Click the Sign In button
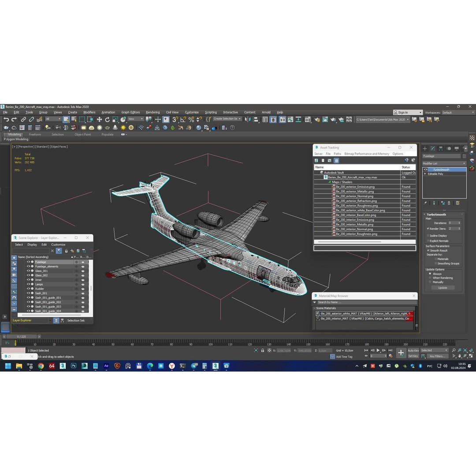Image resolution: width=476 pixels, height=476 pixels. (408, 112)
